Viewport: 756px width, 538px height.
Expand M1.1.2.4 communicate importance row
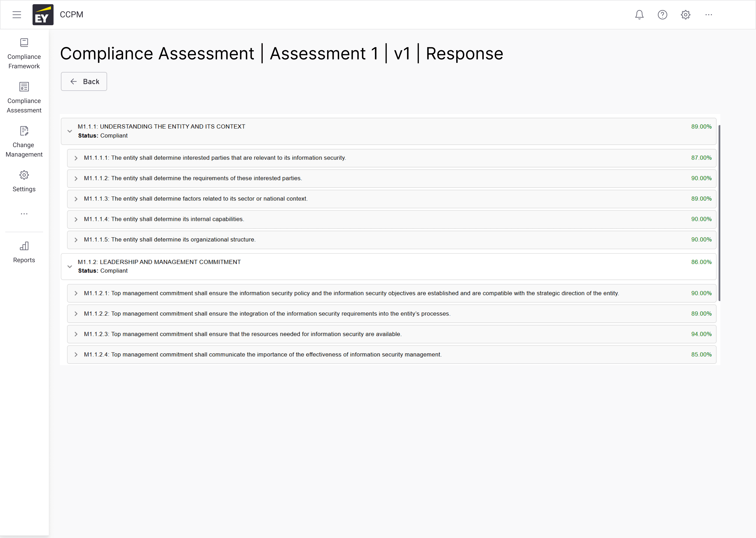click(x=76, y=354)
